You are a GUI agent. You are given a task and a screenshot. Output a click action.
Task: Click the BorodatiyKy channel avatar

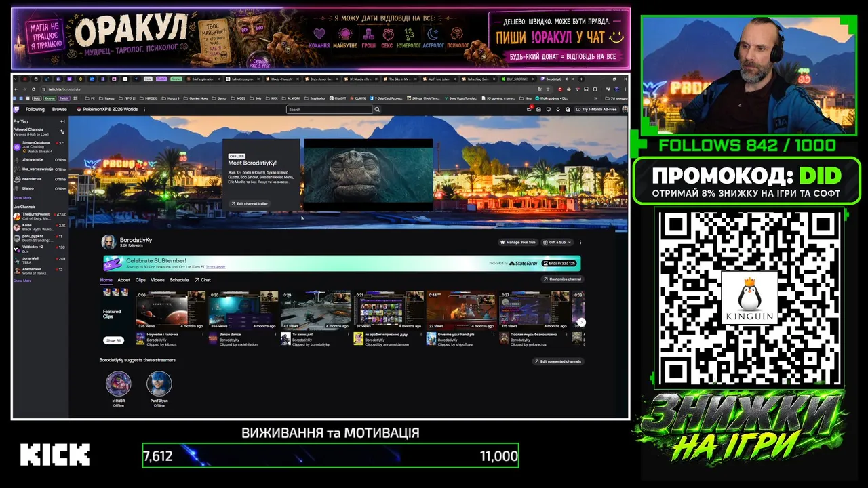click(x=108, y=242)
